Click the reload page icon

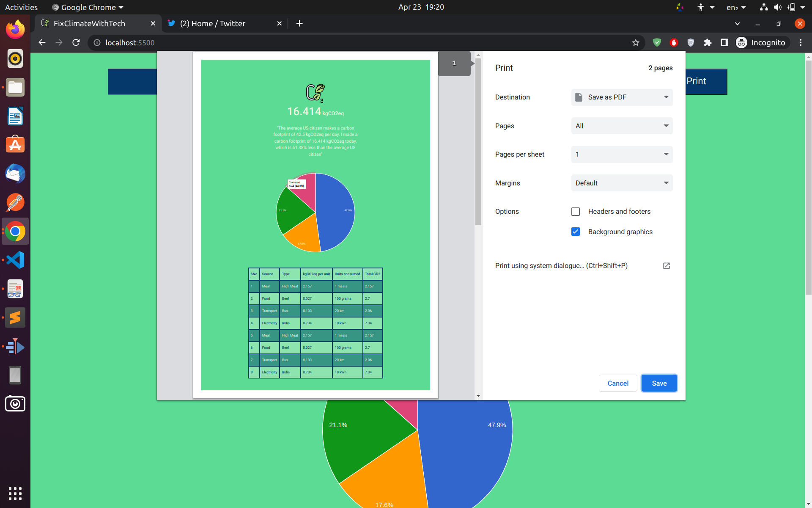(76, 42)
